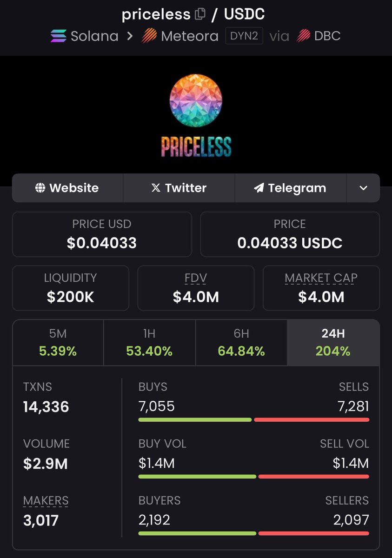Click the Meteora DEX logo
The image size is (392, 558).
pyautogui.click(x=149, y=36)
